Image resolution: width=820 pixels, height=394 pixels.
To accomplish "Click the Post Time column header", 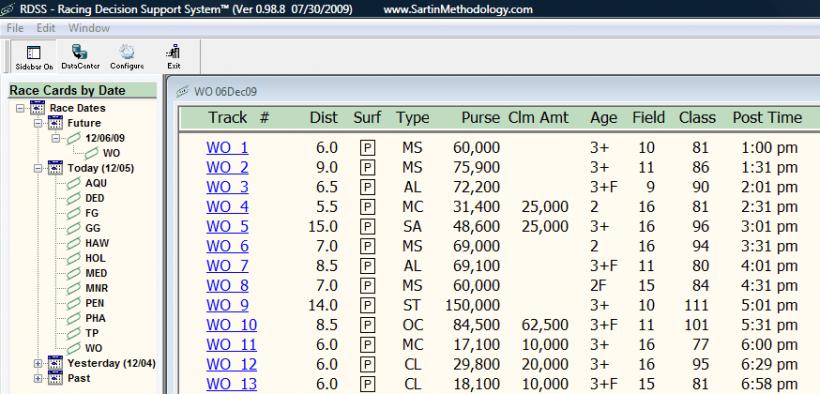I will tap(767, 118).
